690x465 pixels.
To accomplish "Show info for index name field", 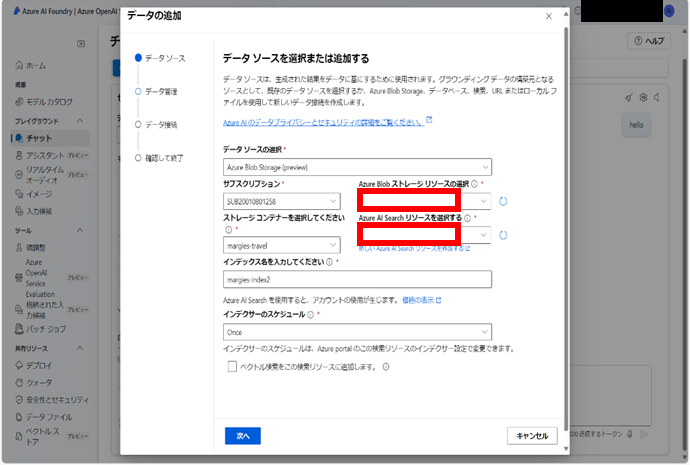I will pos(329,262).
